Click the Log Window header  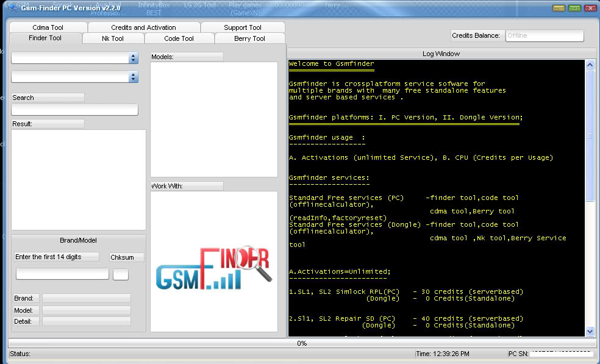click(x=441, y=54)
